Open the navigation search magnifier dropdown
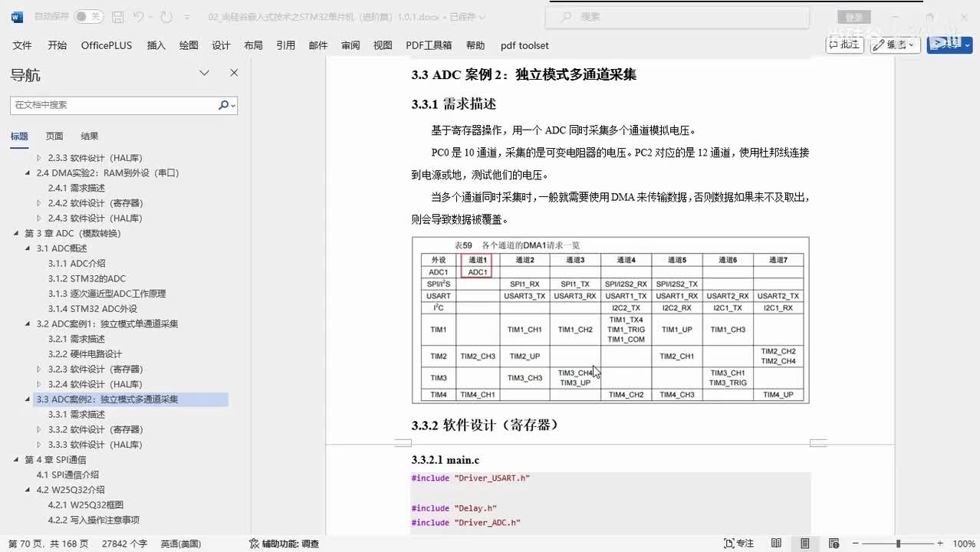This screenshot has height=552, width=980. point(227,105)
